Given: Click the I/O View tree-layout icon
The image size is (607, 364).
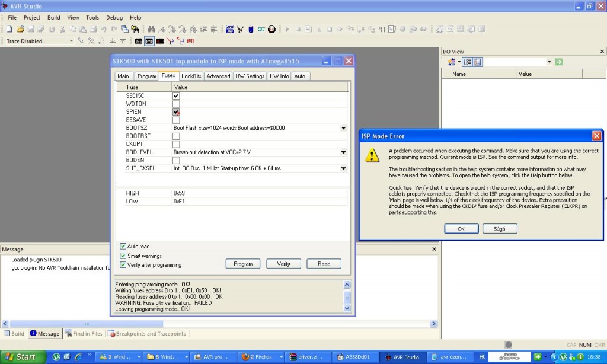Looking at the screenshot, I should click(x=468, y=62).
